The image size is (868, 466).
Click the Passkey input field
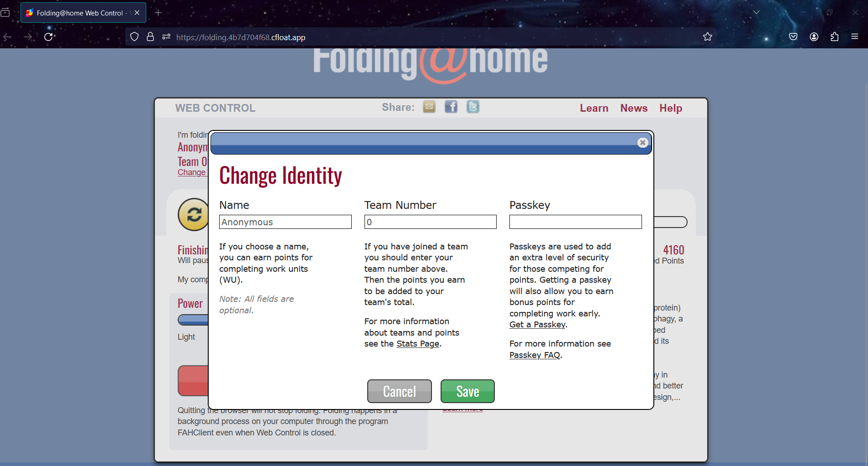pyautogui.click(x=575, y=222)
